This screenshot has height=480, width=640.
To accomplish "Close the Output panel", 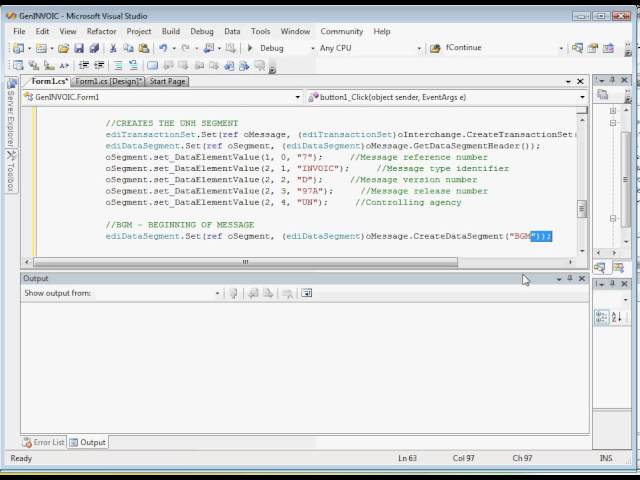I will 582,278.
